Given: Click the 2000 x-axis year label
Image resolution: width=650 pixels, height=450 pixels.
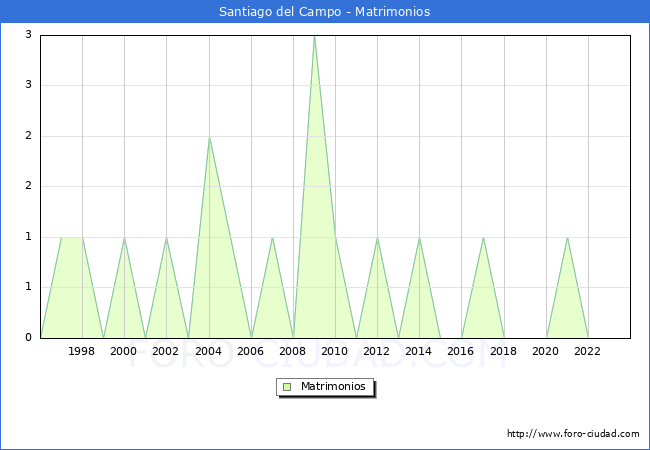Looking at the screenshot, I should [124, 351].
